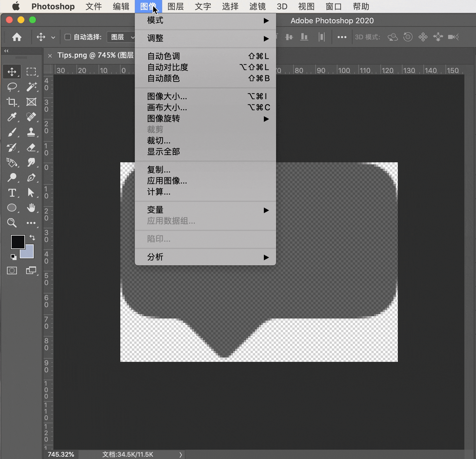Select the Clone Stamp tool
The image size is (476, 459).
(x=31, y=132)
